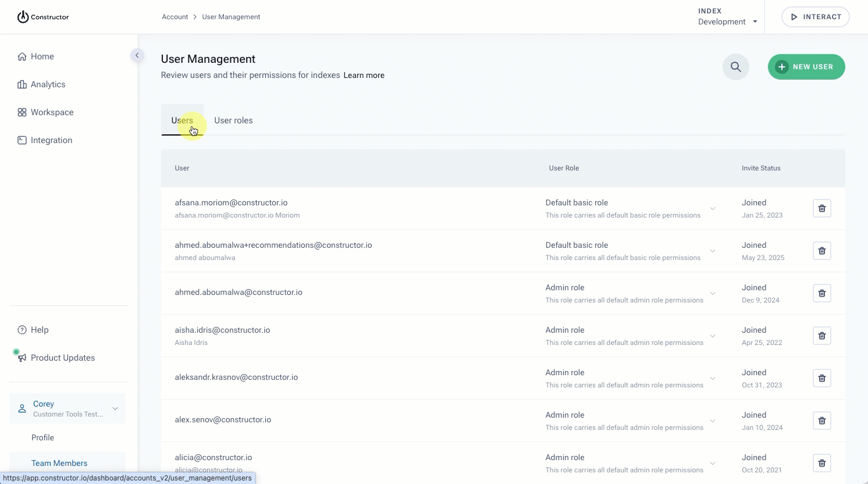The height and width of the screenshot is (484, 868).
Task: Click the NEW USER button
Action: 806,67
